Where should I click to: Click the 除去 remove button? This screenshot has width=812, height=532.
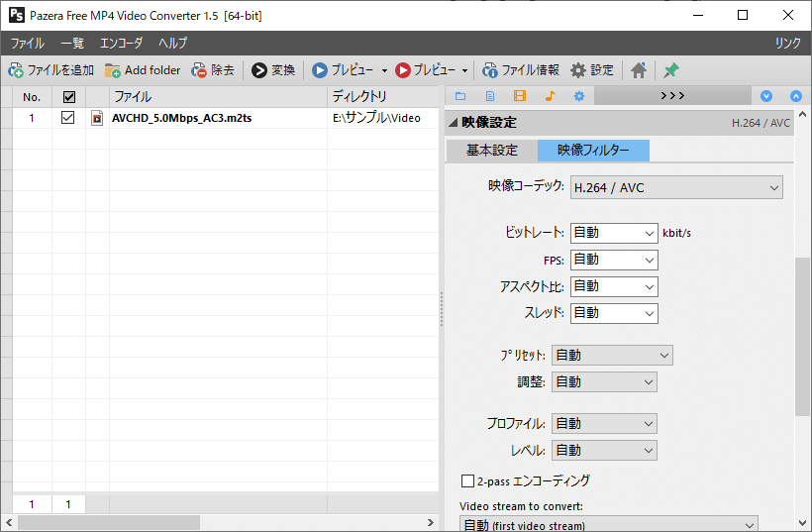tap(213, 70)
